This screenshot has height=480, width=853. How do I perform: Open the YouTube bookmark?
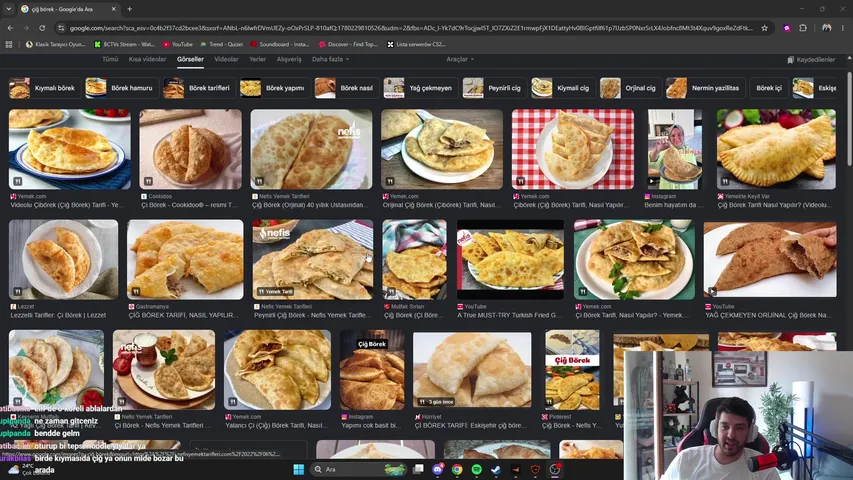177,45
